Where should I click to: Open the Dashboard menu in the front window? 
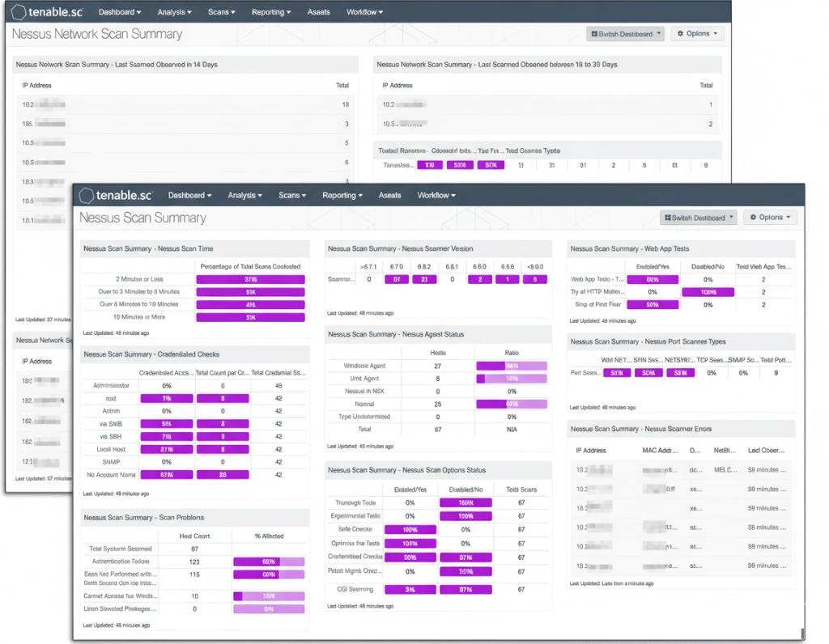tap(189, 196)
